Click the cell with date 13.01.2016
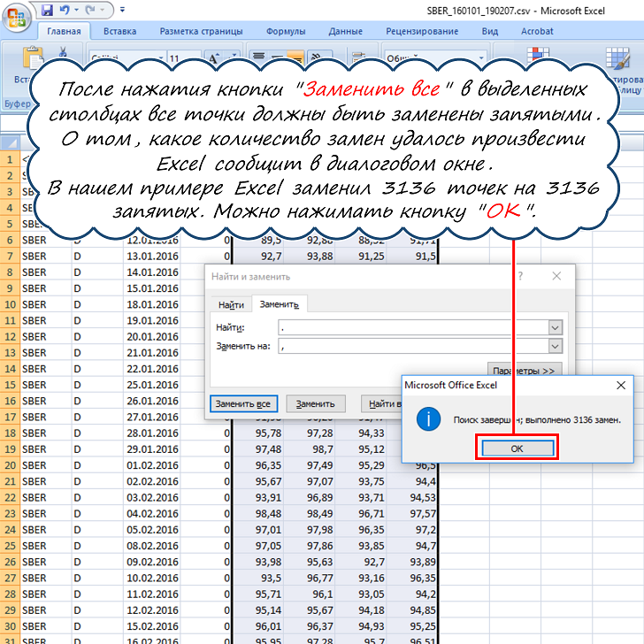This screenshot has width=644, height=644. pyautogui.click(x=152, y=257)
